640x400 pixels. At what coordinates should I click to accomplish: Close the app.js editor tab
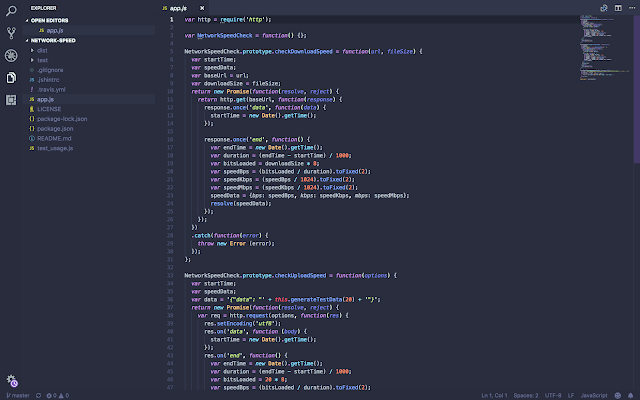[x=202, y=8]
